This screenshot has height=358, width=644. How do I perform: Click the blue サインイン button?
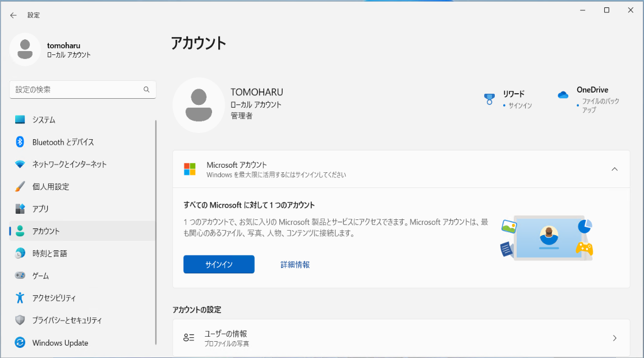pyautogui.click(x=219, y=264)
